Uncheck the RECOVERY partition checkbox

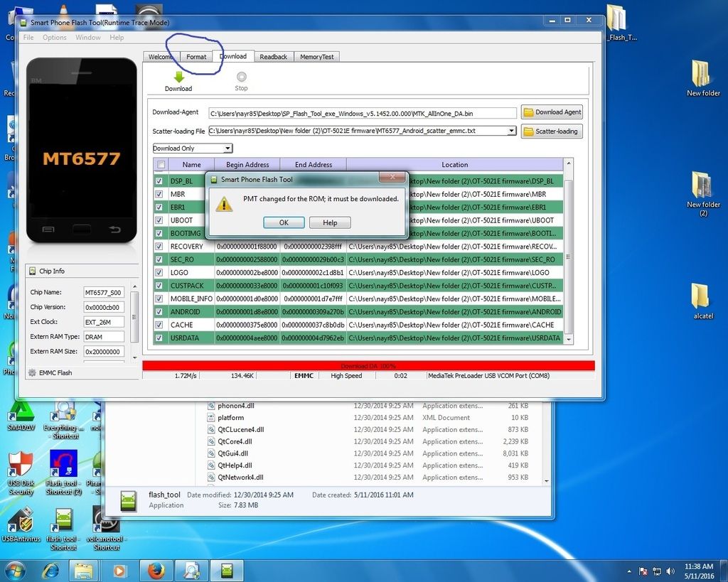click(159, 247)
